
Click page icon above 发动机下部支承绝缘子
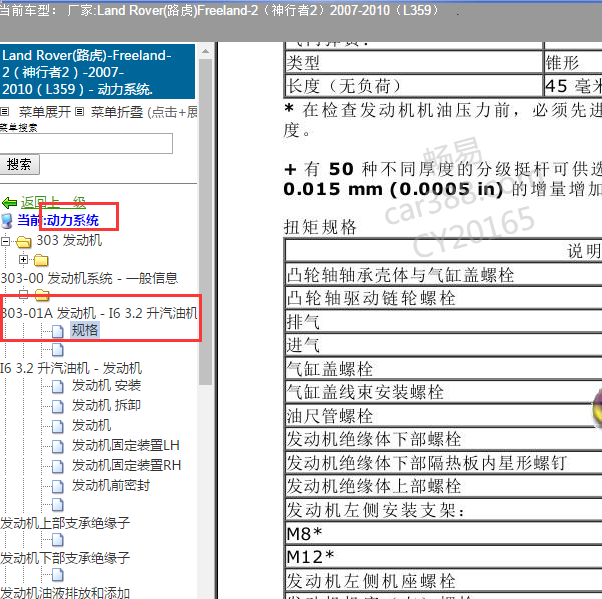pyautogui.click(x=58, y=540)
